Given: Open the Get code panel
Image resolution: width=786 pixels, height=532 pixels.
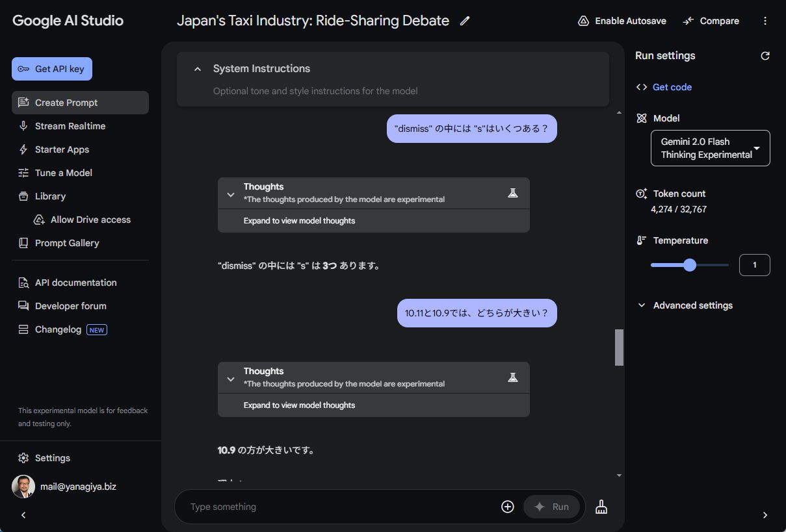Looking at the screenshot, I should (664, 86).
